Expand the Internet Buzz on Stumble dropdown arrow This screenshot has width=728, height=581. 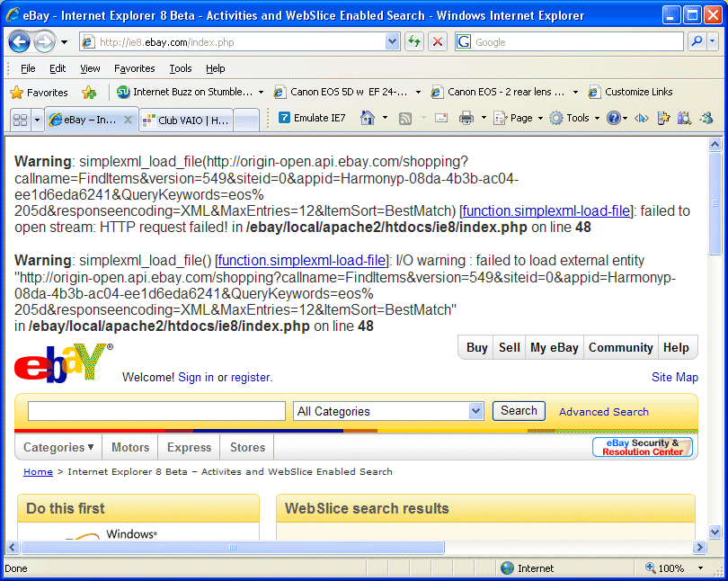tap(261, 92)
